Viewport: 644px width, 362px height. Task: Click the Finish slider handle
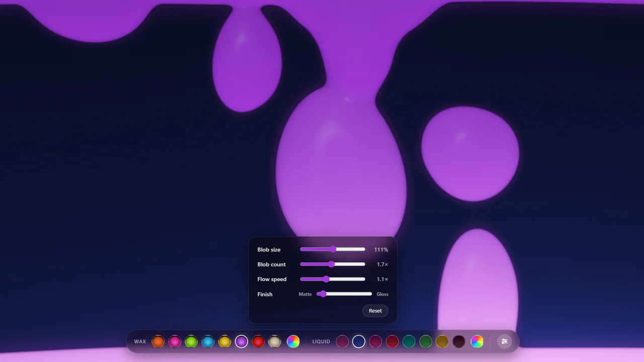coord(323,294)
